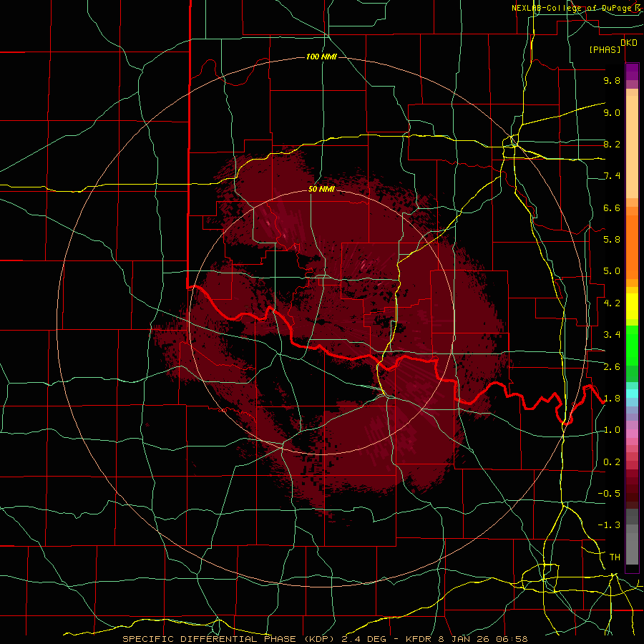Pick the cyan segment of the color bar
This screenshot has width=644, height=644.
pos(632,393)
